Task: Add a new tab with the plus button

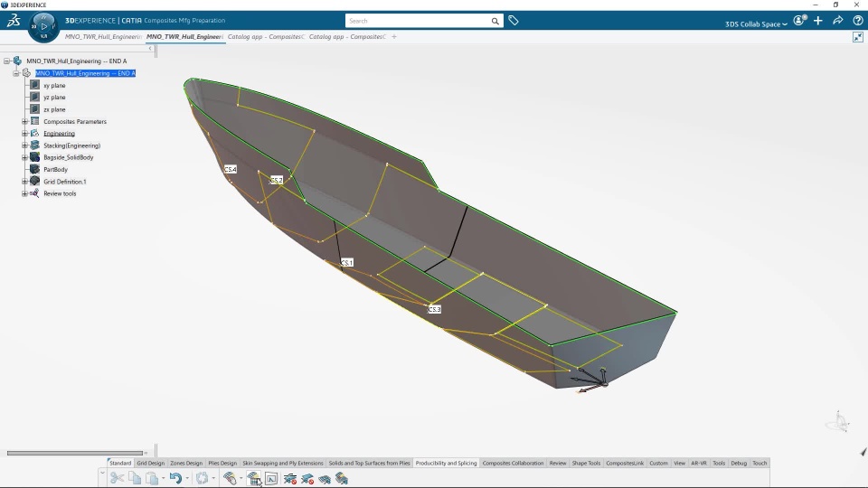Action: tap(394, 36)
